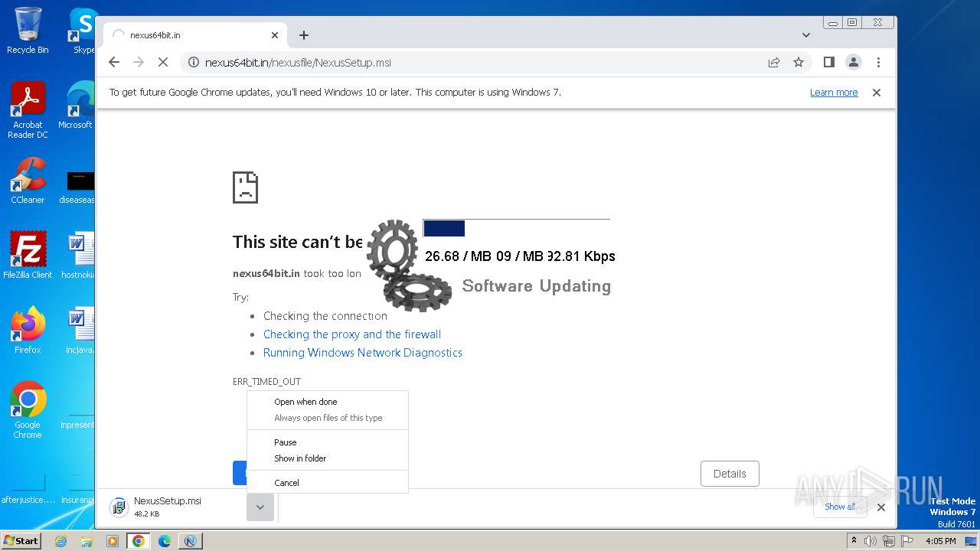This screenshot has height=551, width=980.
Task: Click the Details button
Action: [730, 474]
